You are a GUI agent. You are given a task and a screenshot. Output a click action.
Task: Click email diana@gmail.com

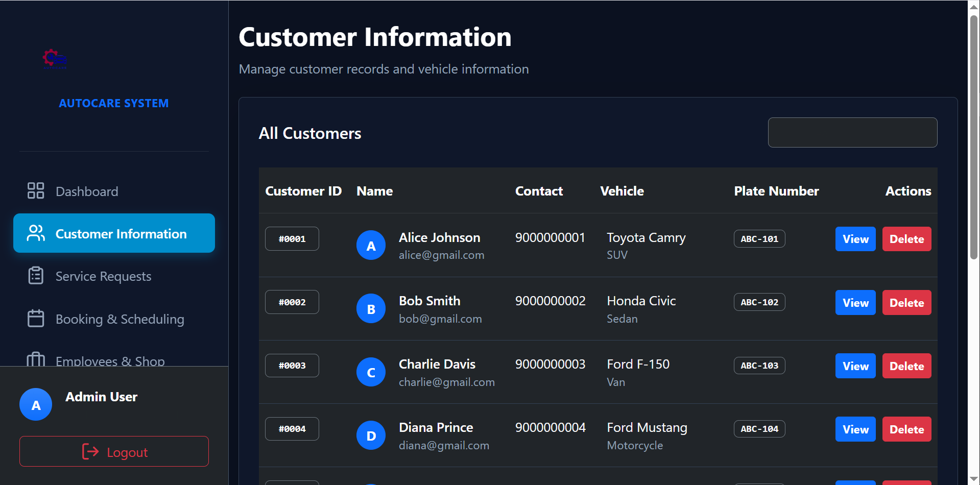tap(444, 445)
